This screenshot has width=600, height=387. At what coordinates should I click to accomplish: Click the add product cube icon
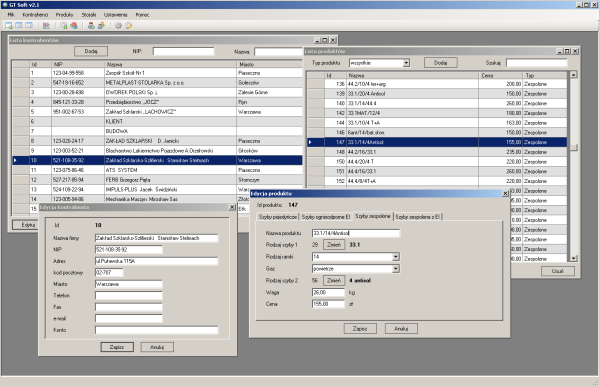[x=64, y=26]
